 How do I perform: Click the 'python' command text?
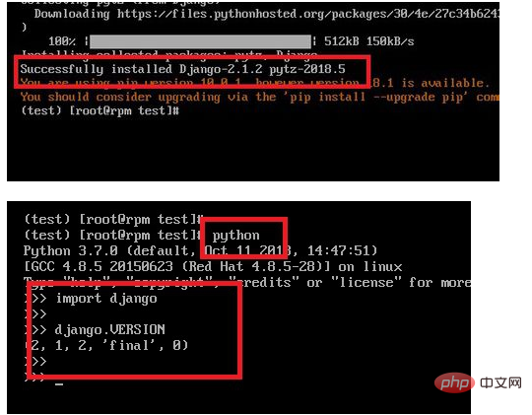point(236,235)
